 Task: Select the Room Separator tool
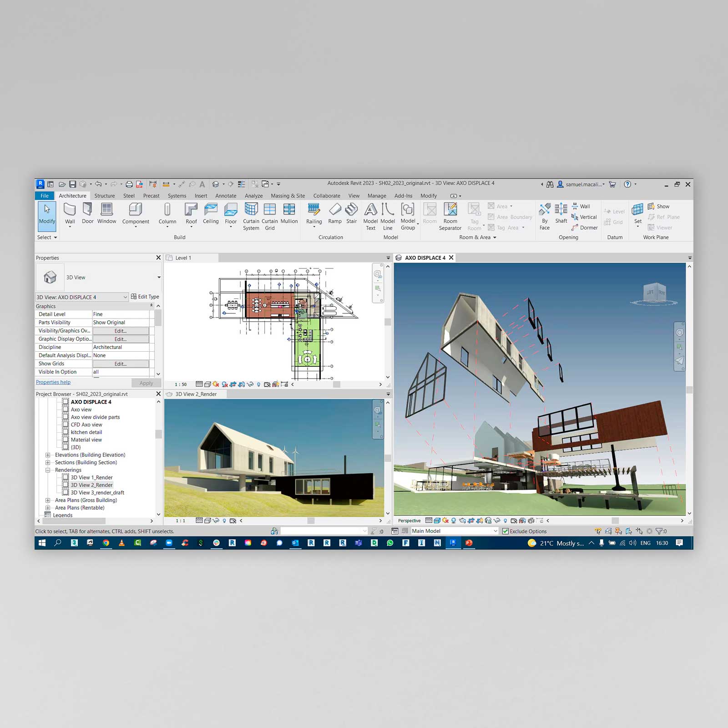450,217
